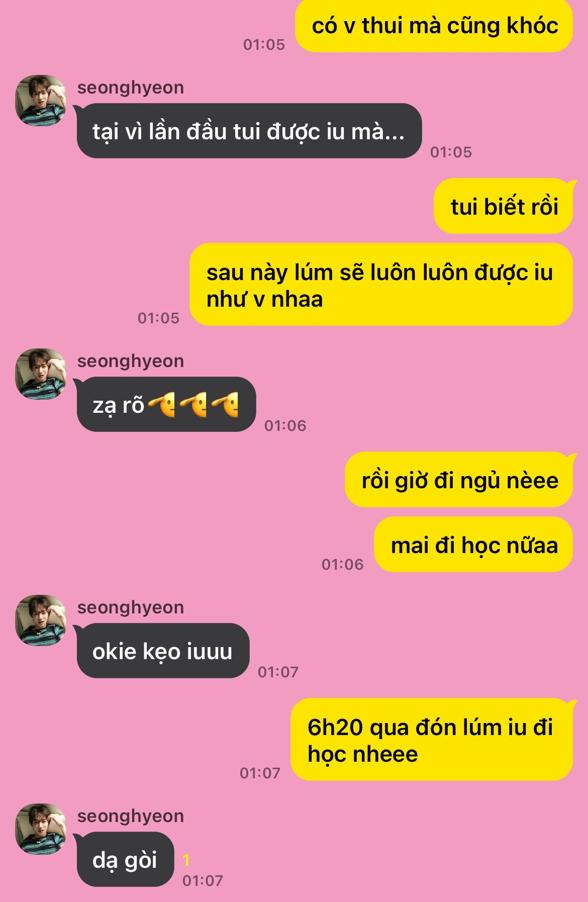Select the "có v thui mà cũng khóc" bubble
This screenshot has height=902, width=588.
[434, 26]
